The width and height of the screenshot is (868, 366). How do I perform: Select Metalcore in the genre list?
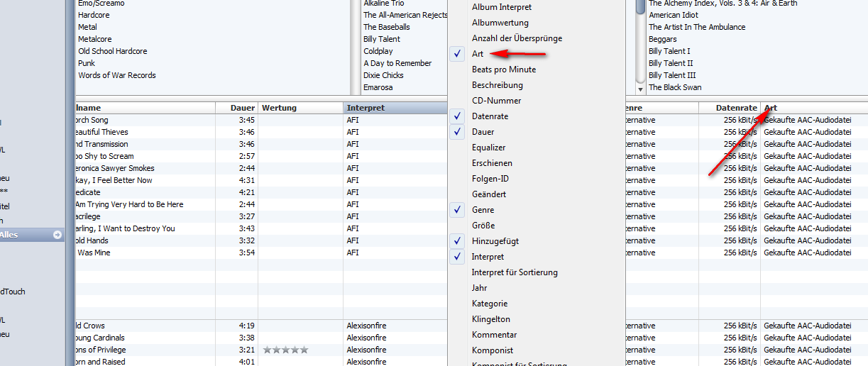pyautogui.click(x=94, y=39)
